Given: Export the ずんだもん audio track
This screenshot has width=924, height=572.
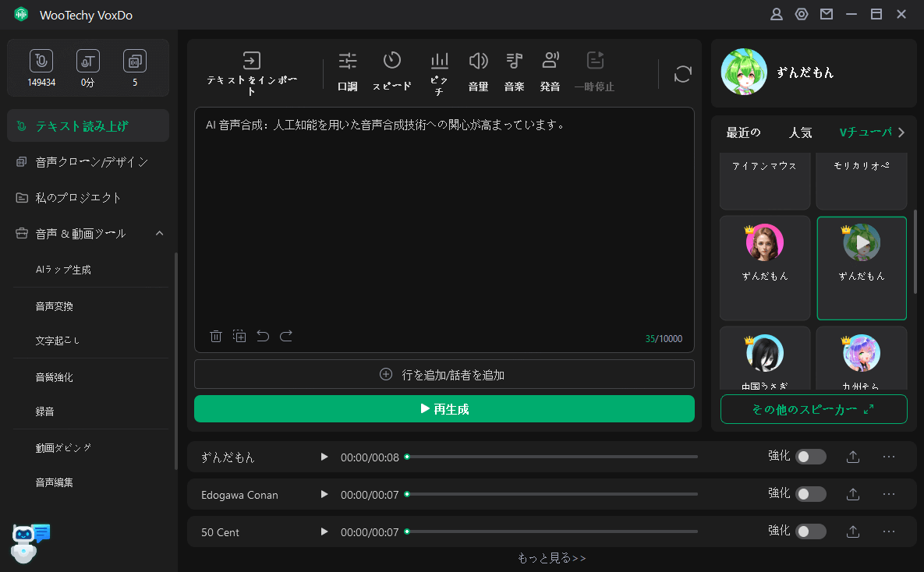Looking at the screenshot, I should click(x=853, y=457).
